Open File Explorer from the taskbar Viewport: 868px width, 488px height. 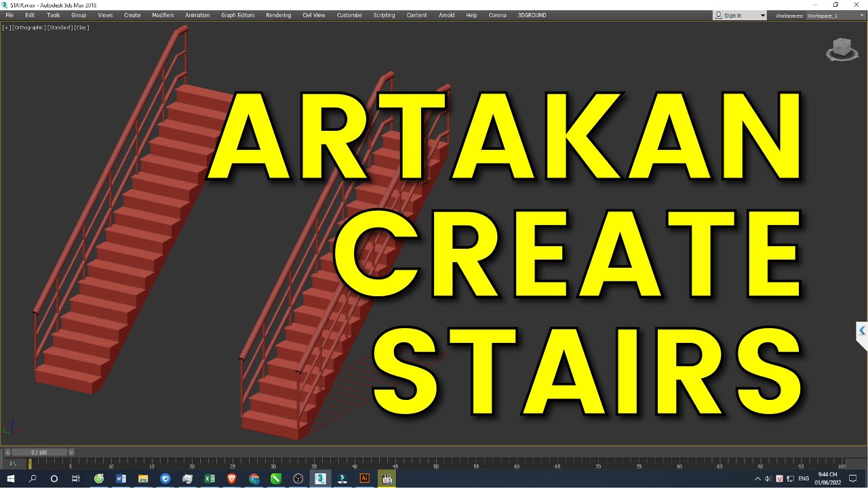coord(143,479)
